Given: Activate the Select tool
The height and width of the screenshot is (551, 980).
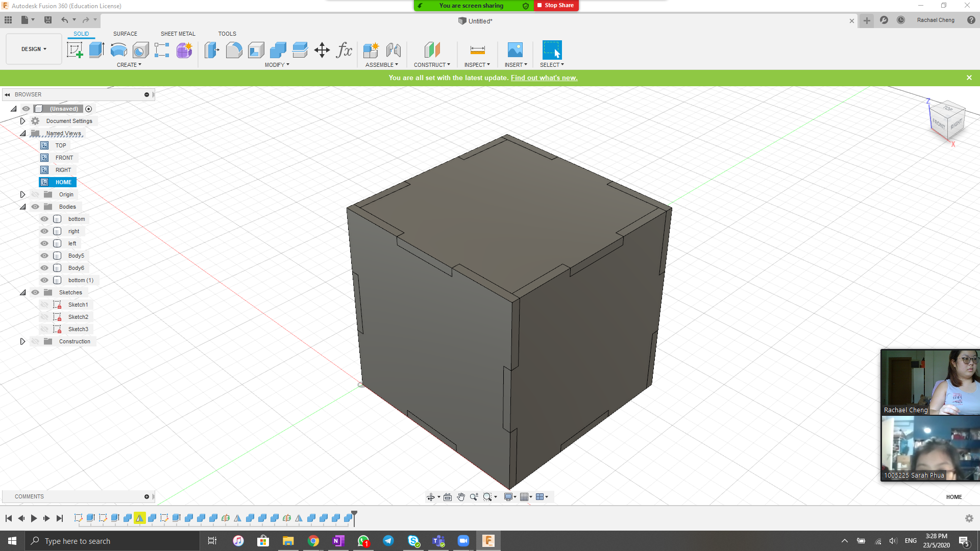Looking at the screenshot, I should [x=552, y=50].
